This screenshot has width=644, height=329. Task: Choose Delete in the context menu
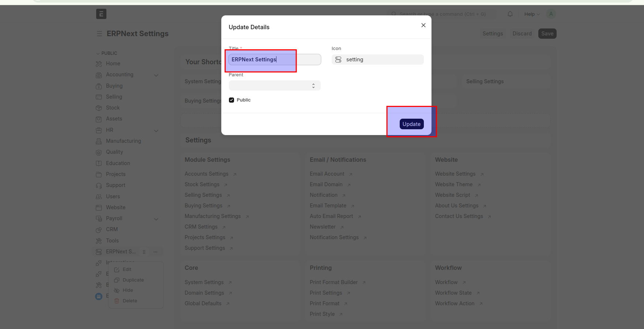tap(130, 301)
